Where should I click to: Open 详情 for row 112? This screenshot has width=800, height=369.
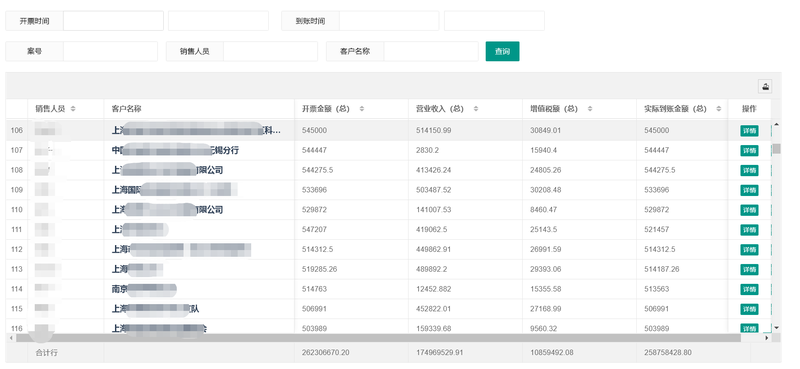[x=749, y=250]
